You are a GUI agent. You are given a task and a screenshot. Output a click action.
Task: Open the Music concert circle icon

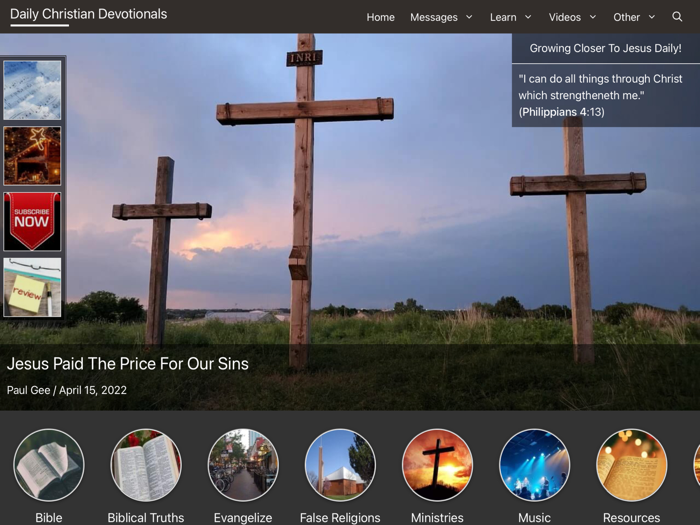534,465
